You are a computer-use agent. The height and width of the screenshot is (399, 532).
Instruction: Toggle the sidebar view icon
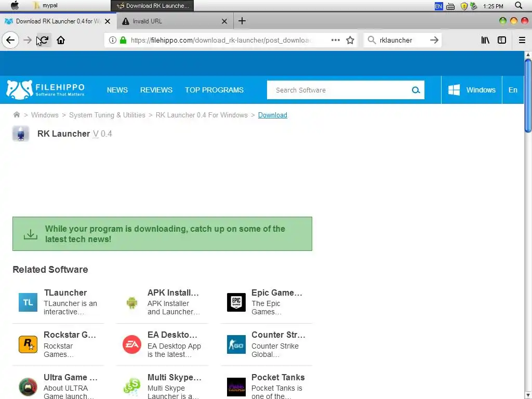coord(502,40)
